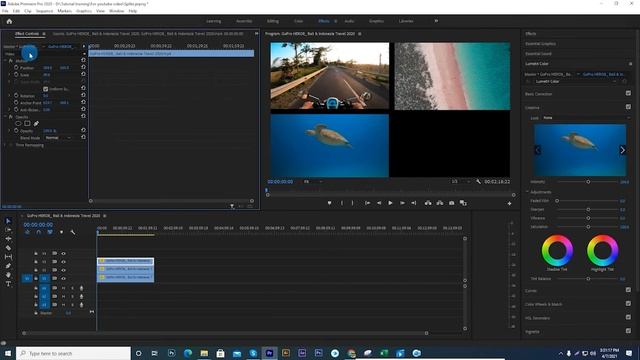Go to Premiere Home screen icon
The height and width of the screenshot is (360, 640).
point(9,21)
